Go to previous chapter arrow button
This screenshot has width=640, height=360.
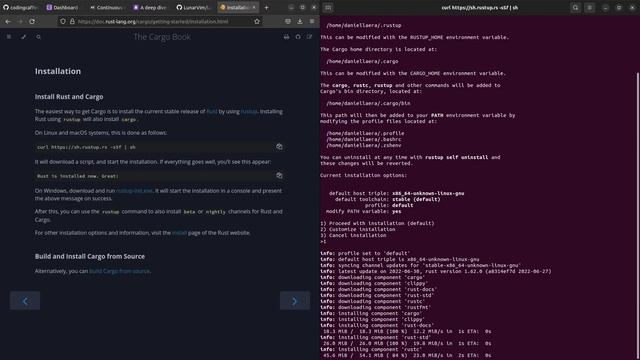tap(25, 301)
